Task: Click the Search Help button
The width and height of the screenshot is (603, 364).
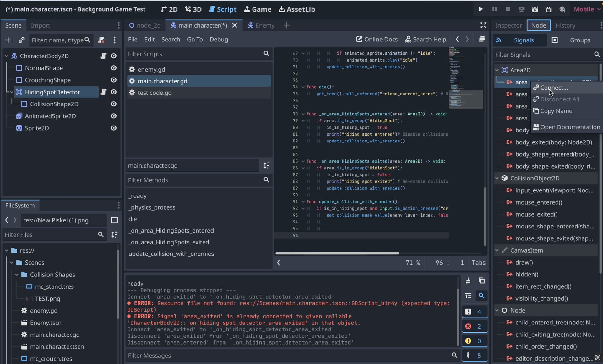Action: (x=425, y=39)
